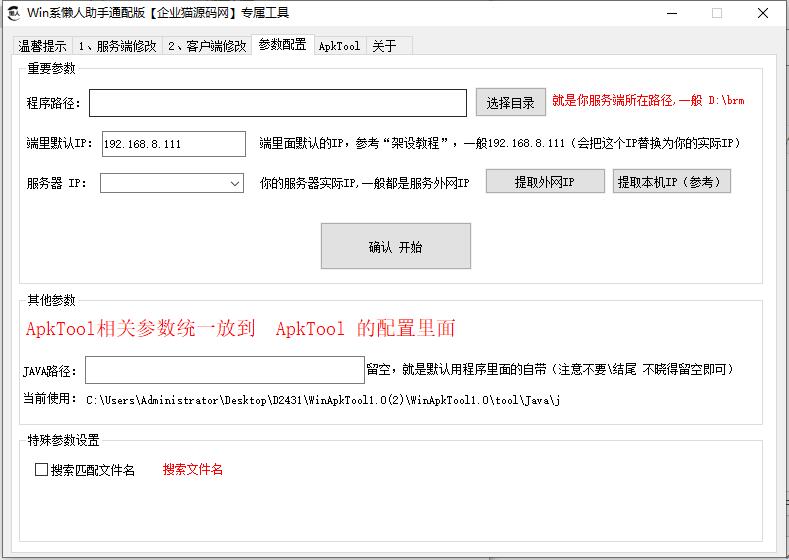Go to the 2、客户端修改 tab
This screenshot has width=789, height=560.
(x=207, y=46)
